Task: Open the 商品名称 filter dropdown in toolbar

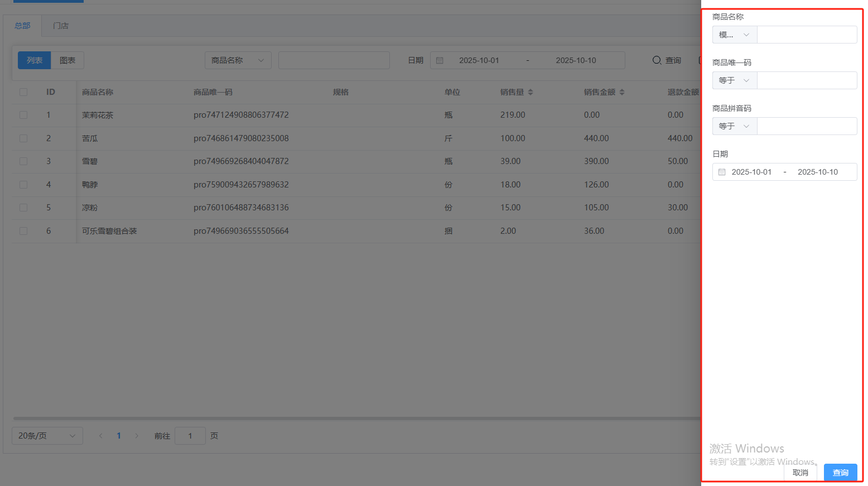Action: tap(238, 60)
